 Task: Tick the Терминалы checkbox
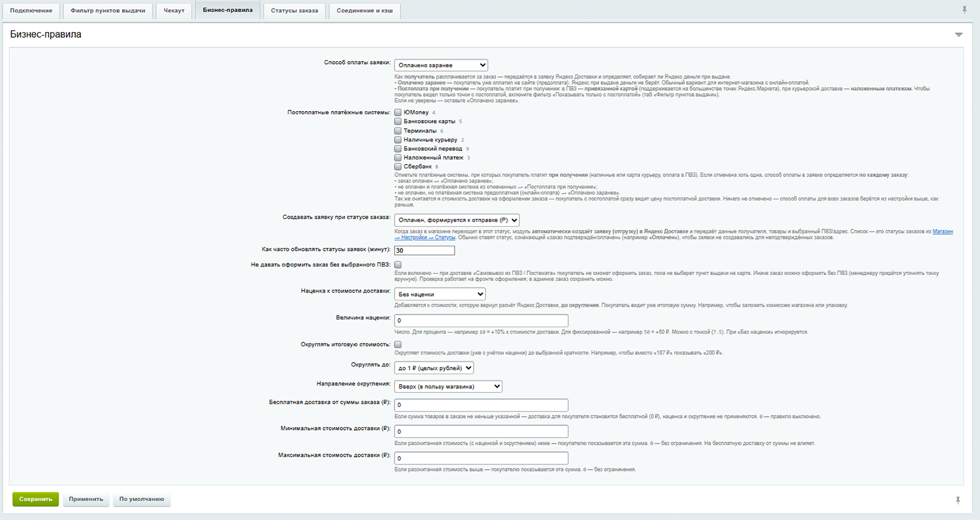pos(398,131)
